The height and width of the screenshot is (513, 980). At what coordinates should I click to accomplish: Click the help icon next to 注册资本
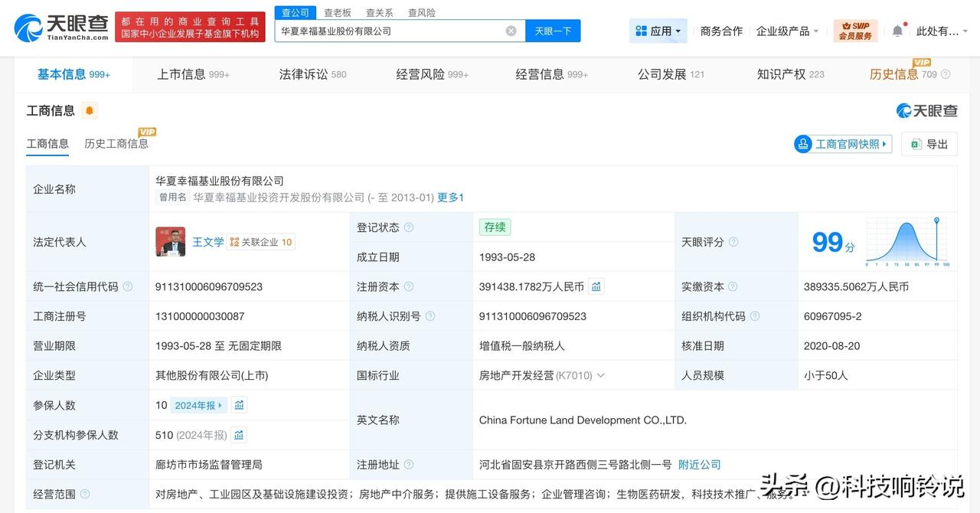pos(409,286)
